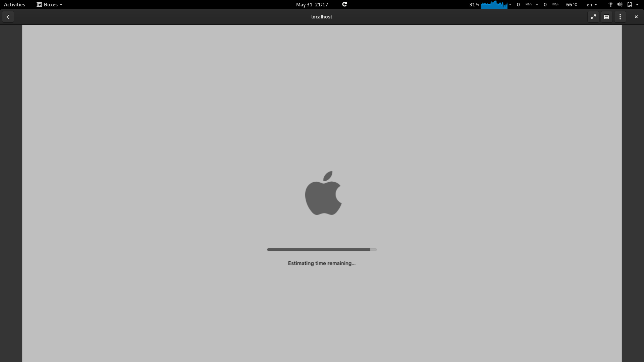644x362 pixels.
Task: Open the en keyboard layout dropdown
Action: click(x=591, y=4)
